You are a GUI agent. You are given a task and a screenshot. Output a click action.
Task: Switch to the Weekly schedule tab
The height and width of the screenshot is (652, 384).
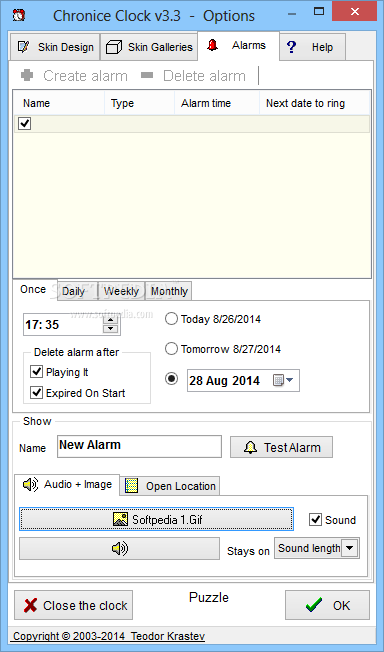(121, 291)
